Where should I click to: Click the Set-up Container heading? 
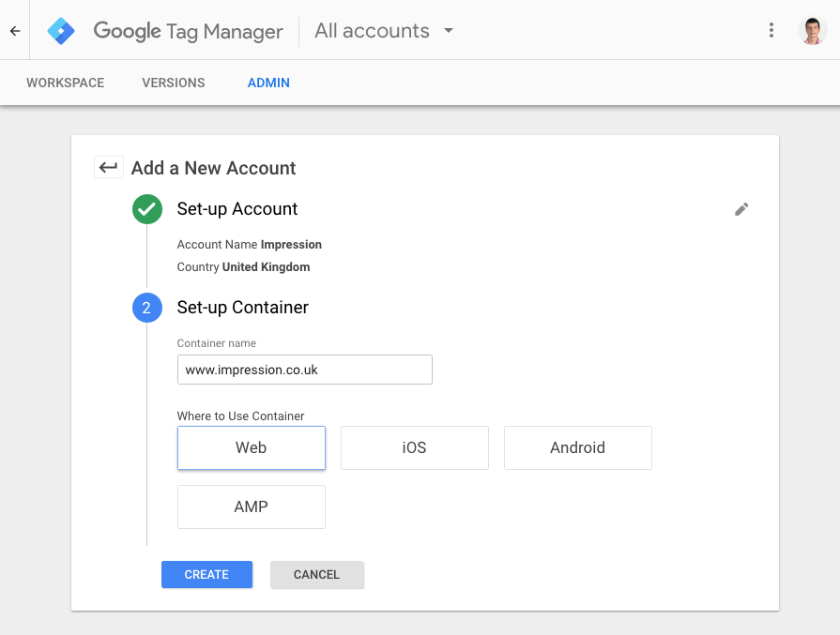point(243,308)
